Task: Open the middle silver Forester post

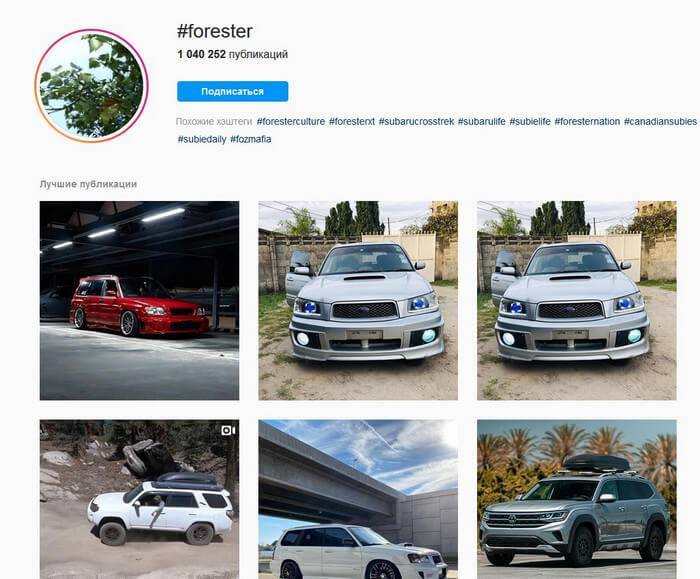Action: [x=358, y=300]
